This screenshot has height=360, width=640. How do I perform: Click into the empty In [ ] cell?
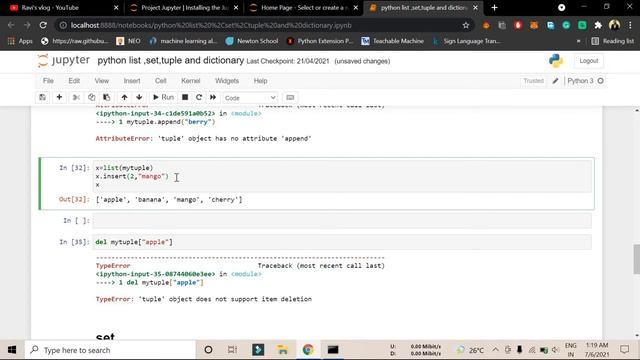click(342, 221)
